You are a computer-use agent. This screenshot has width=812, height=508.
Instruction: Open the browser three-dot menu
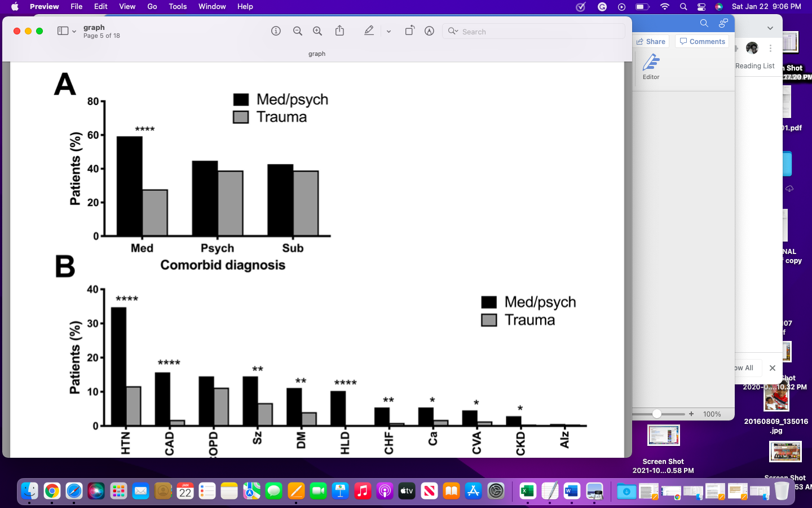point(771,49)
